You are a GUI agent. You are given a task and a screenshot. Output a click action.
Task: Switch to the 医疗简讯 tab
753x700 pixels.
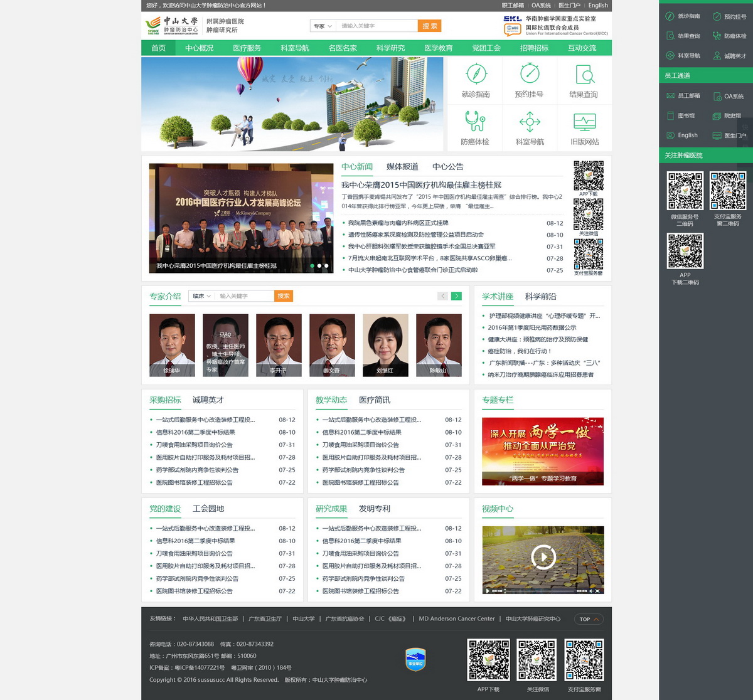tap(375, 400)
